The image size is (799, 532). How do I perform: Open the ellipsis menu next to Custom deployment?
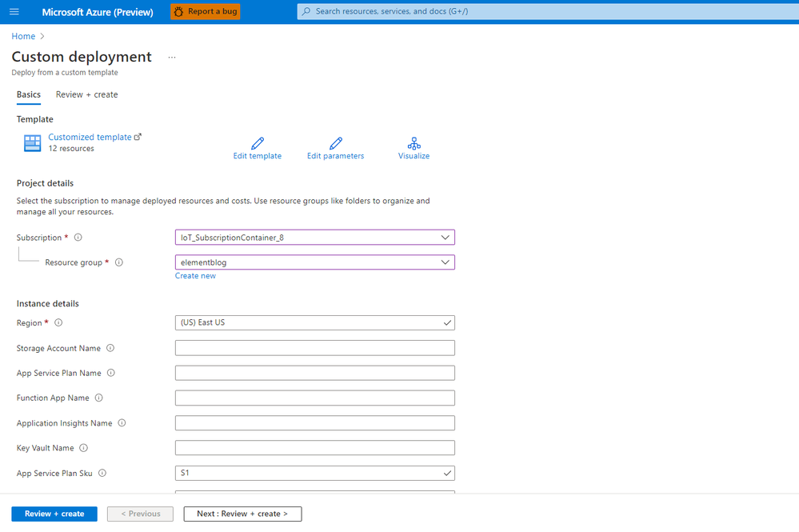[x=172, y=58]
